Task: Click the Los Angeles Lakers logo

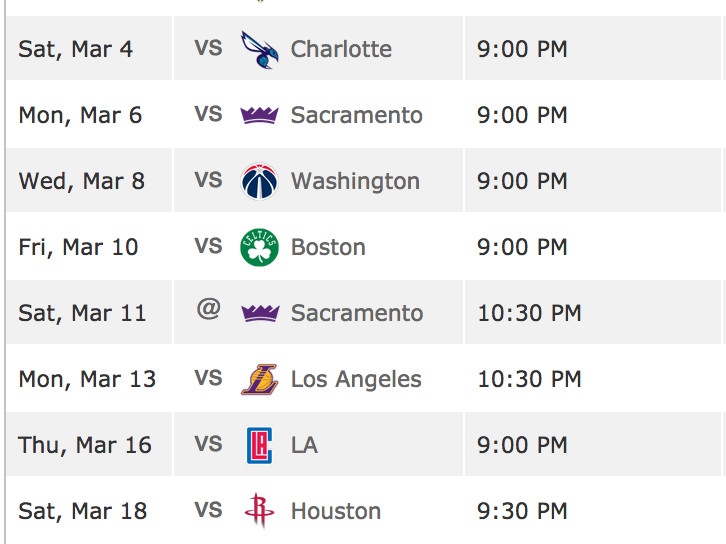Action: 260,379
